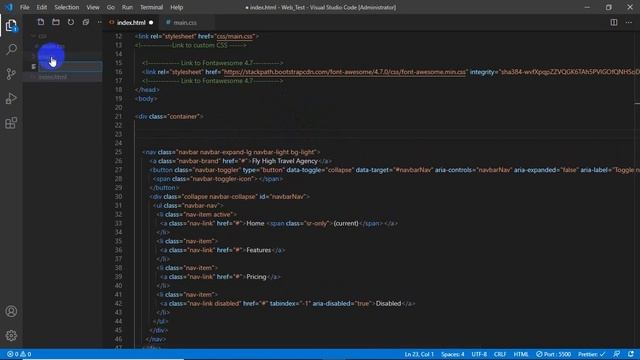Open Explorer more actions ellipsis
This screenshot has width=640, height=360.
pos(100,22)
